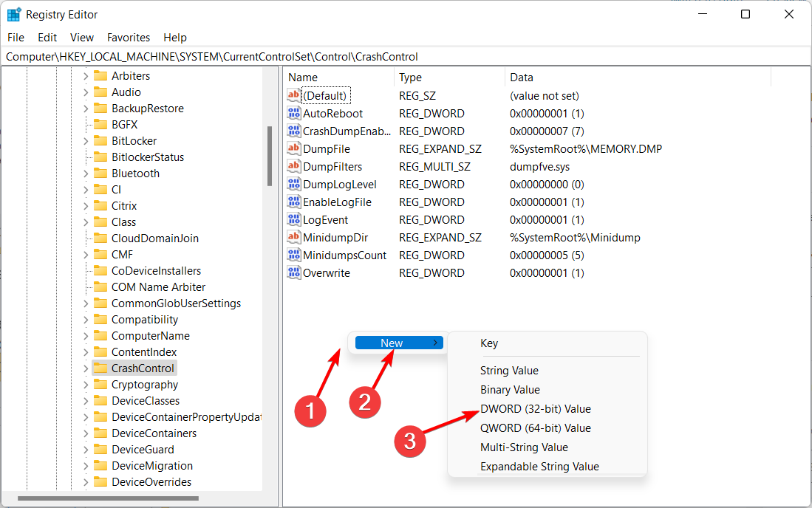812x508 pixels.
Task: Select the CloudDomainJoin tree key
Action: (x=155, y=238)
